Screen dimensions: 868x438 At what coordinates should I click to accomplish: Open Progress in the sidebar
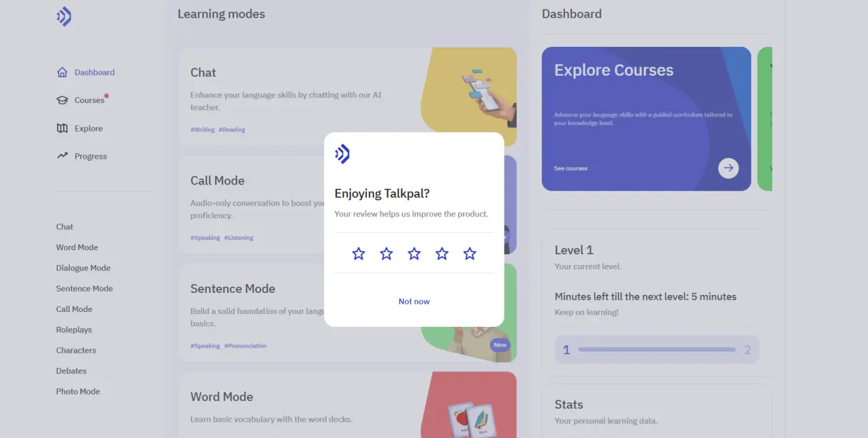coord(91,157)
